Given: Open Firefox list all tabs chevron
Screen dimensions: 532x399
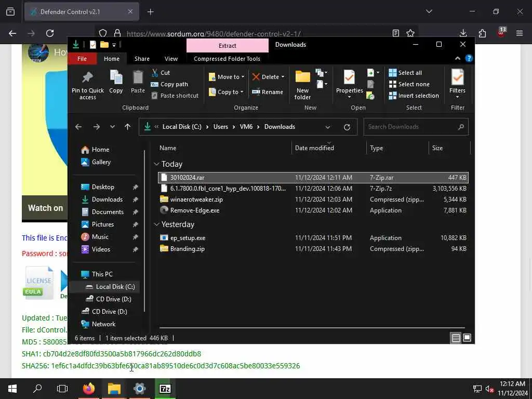Looking at the screenshot, I should click(429, 11).
